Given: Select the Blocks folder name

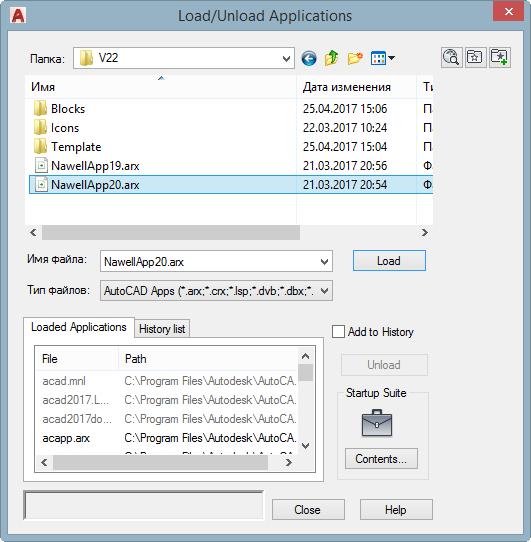Looking at the screenshot, I should [68, 109].
